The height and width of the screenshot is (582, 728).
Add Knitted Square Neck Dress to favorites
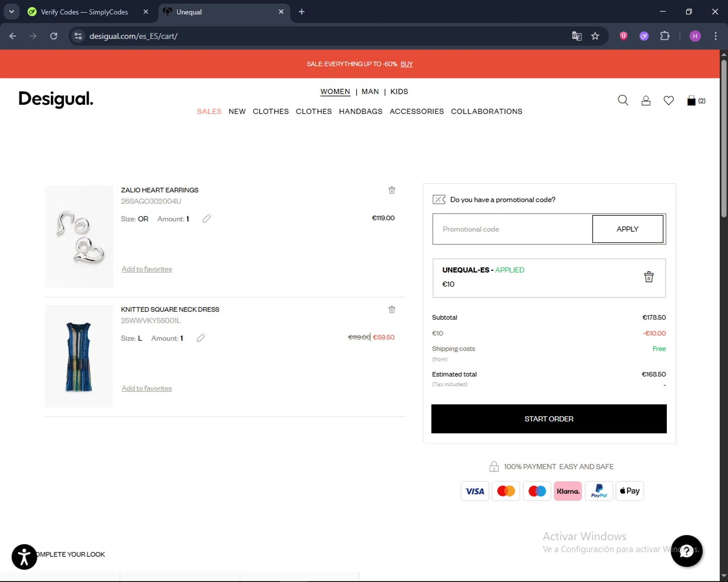[x=147, y=388]
